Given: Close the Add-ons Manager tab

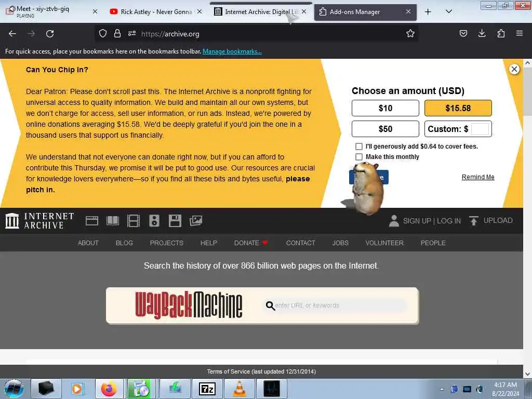Looking at the screenshot, I should (x=408, y=12).
